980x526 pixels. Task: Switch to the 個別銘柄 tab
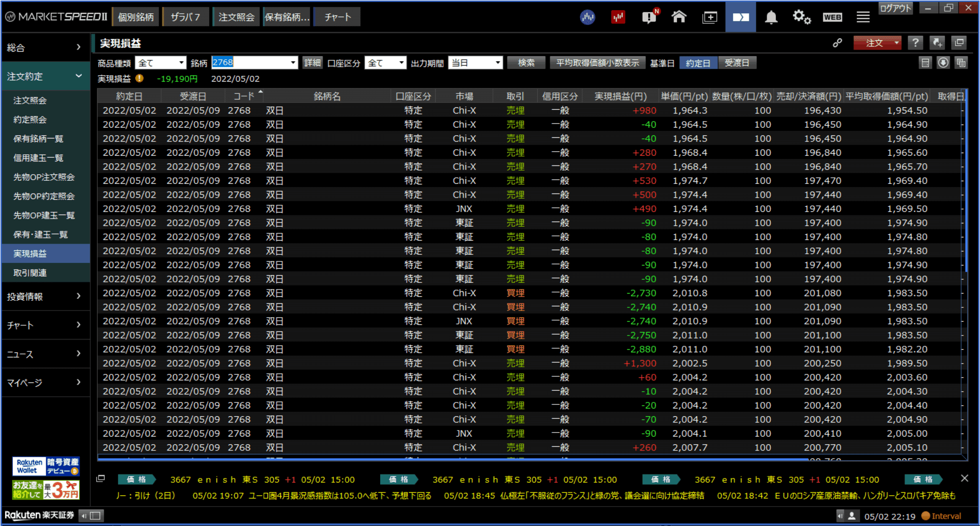(x=136, y=17)
